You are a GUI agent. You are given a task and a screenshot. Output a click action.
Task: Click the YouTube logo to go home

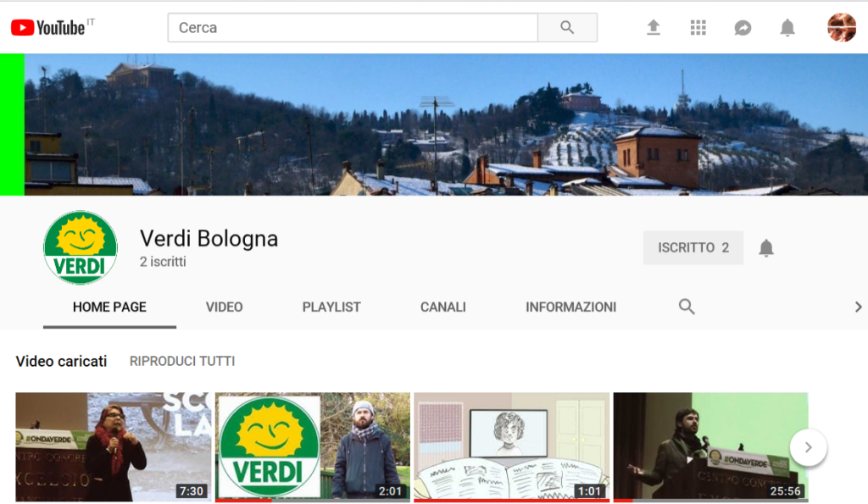point(47,28)
